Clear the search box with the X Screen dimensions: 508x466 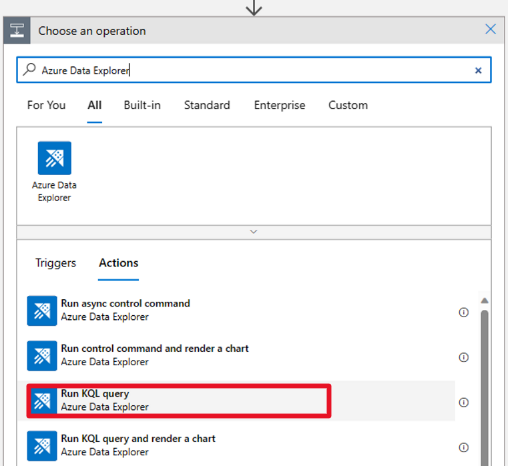[x=478, y=70]
